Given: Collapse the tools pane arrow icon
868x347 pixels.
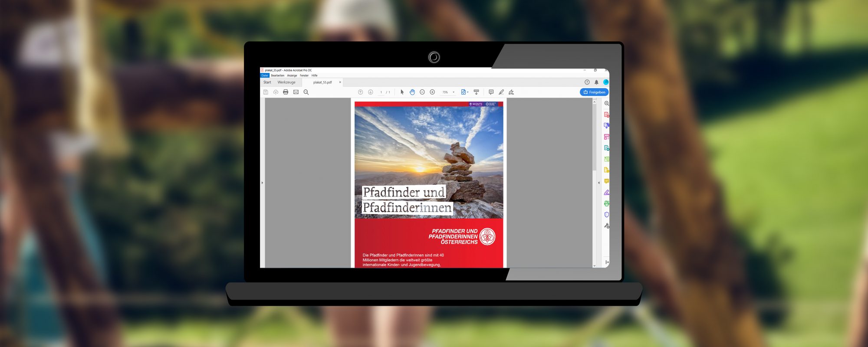Looking at the screenshot, I should pyautogui.click(x=607, y=262).
